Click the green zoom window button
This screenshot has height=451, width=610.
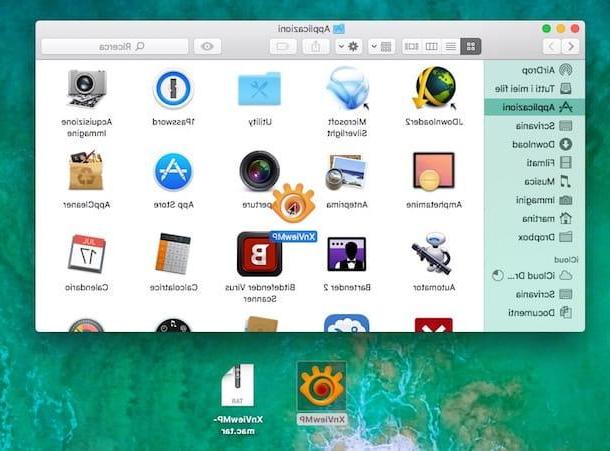pyautogui.click(x=546, y=28)
